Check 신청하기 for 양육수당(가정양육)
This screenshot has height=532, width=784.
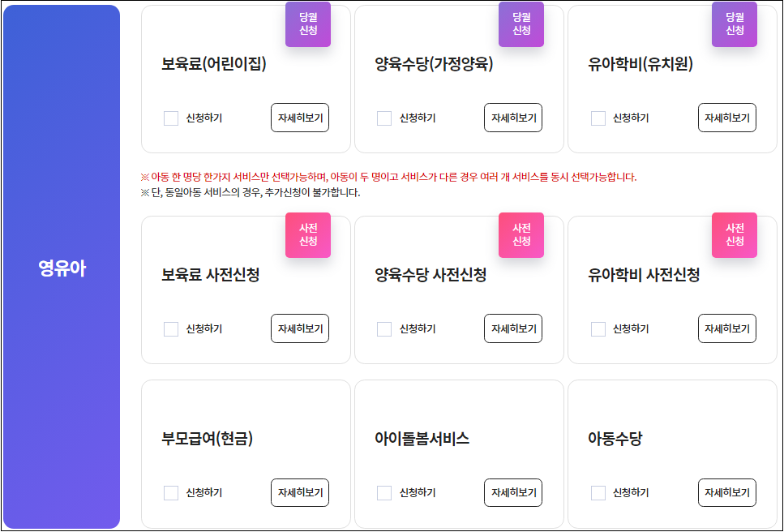pyautogui.click(x=384, y=118)
